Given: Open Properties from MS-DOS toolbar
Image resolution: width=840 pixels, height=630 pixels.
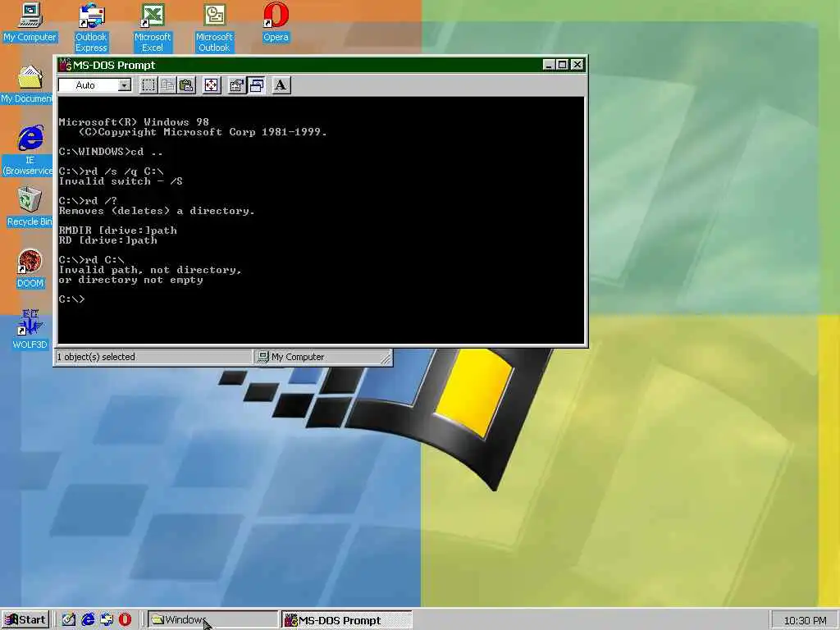Looking at the screenshot, I should (236, 85).
